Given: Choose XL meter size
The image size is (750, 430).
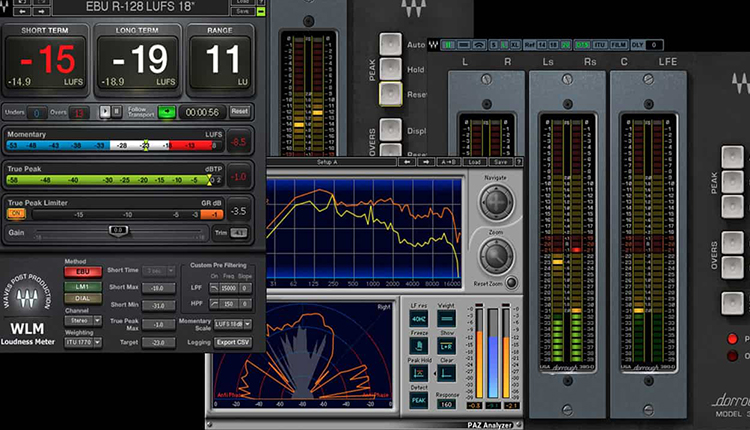Looking at the screenshot, I should coord(515,45).
